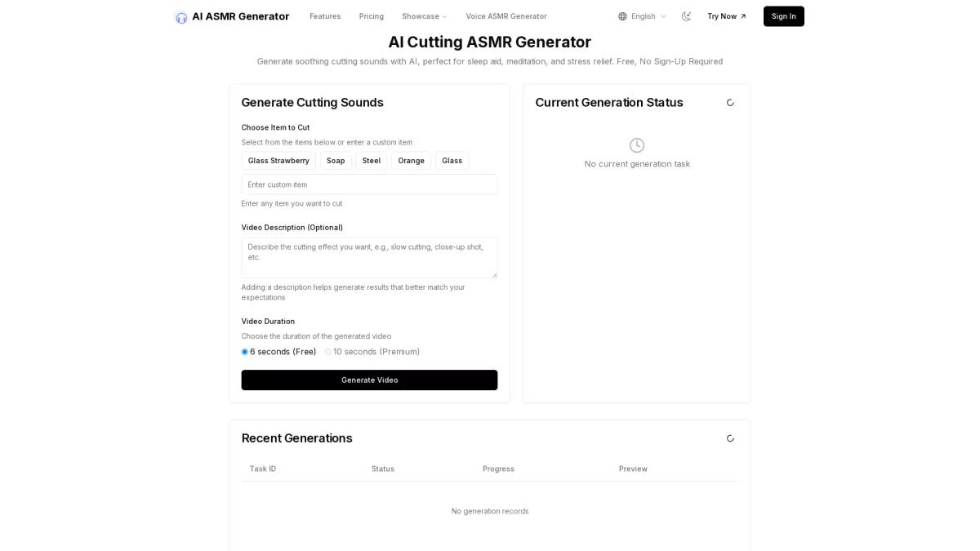
Task: Expand the Showcase dropdown menu
Action: (424, 16)
